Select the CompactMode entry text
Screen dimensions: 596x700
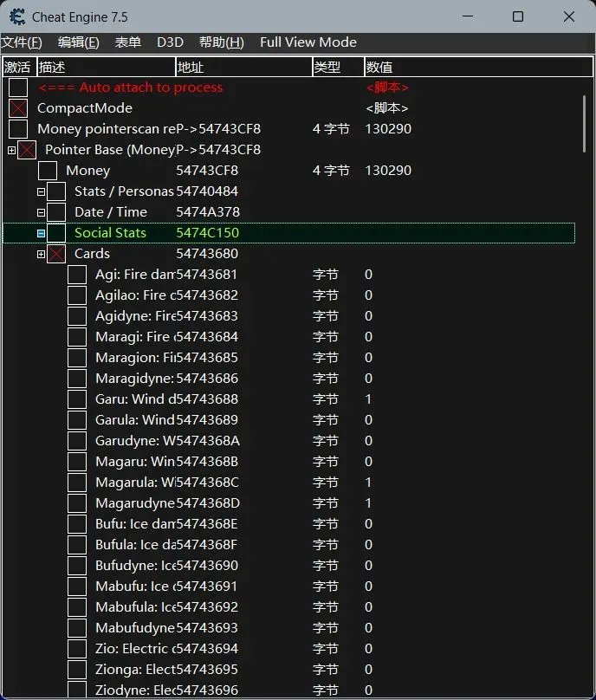pyautogui.click(x=85, y=108)
